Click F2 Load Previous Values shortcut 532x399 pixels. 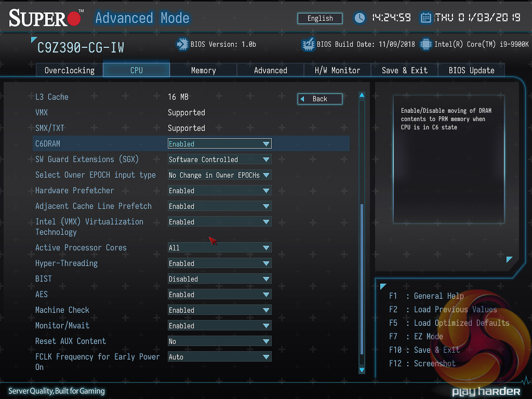443,310
